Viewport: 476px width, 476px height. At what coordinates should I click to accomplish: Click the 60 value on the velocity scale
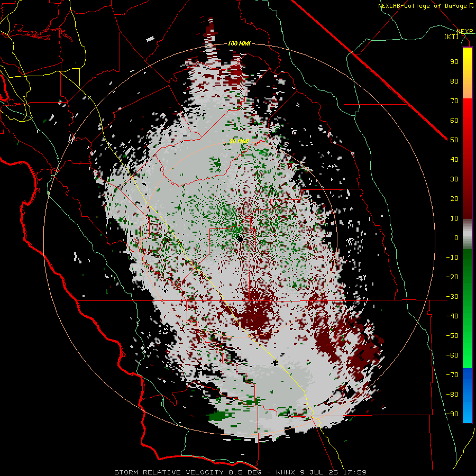(x=454, y=121)
